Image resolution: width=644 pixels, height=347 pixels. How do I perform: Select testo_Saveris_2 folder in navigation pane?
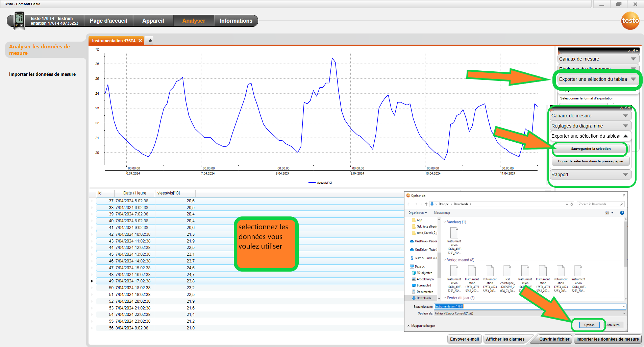click(x=424, y=233)
